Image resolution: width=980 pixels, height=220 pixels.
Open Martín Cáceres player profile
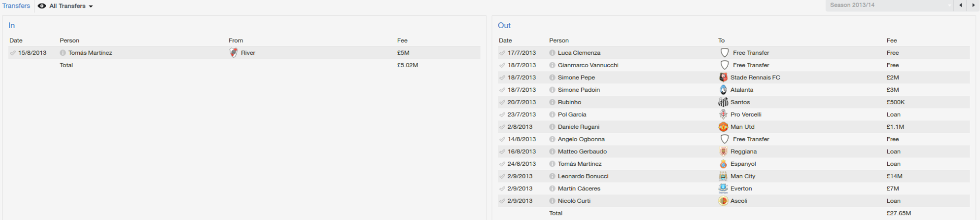click(x=579, y=189)
